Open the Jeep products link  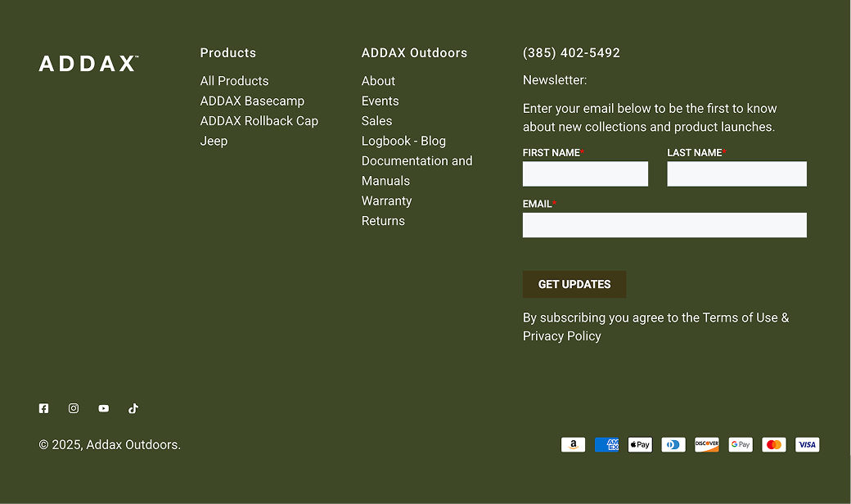click(x=214, y=141)
